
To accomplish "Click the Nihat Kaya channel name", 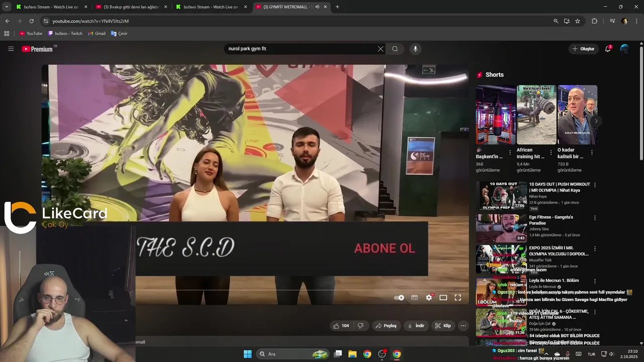I will pos(538,197).
